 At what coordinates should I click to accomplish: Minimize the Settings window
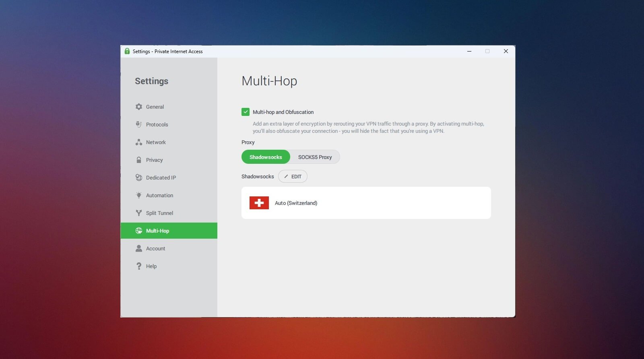(x=469, y=51)
